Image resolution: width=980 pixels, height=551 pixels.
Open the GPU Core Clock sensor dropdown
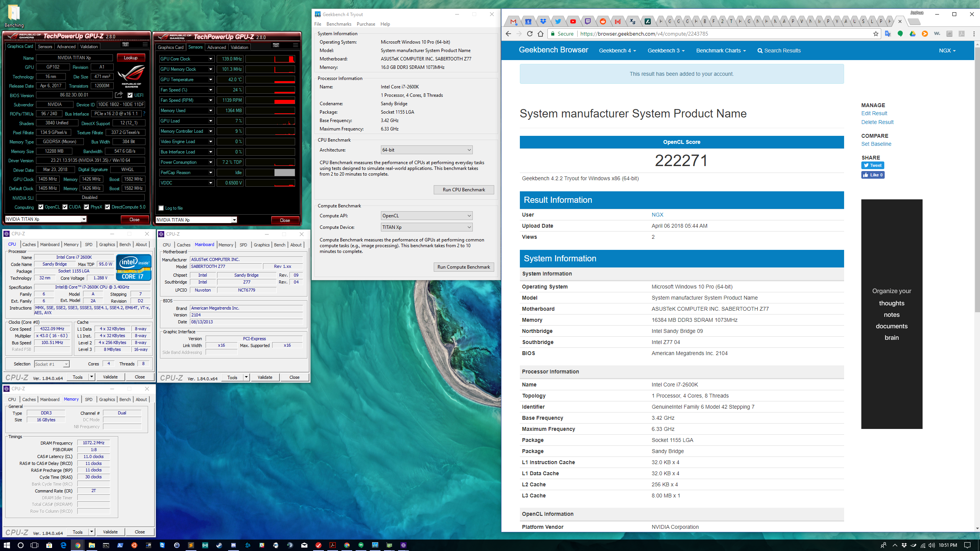pyautogui.click(x=211, y=59)
